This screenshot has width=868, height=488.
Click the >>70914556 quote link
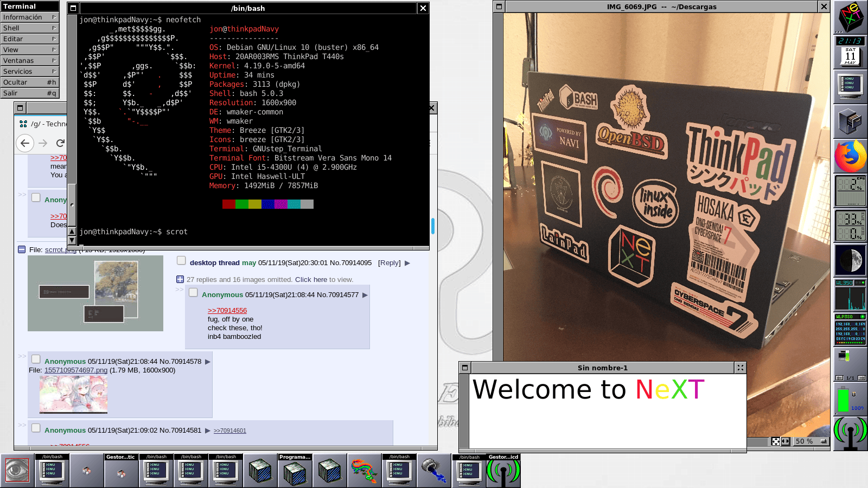[x=227, y=311]
